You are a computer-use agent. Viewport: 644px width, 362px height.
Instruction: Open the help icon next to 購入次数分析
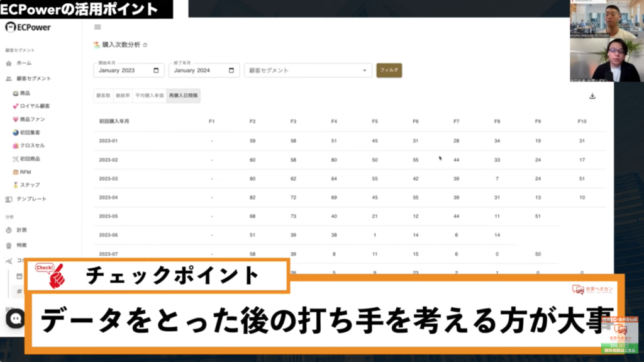point(145,45)
